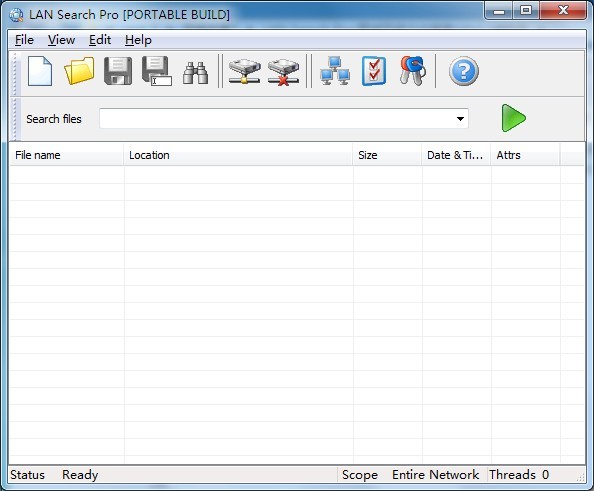This screenshot has height=491, width=594.
Task: Click the New blank document icon
Action: [40, 71]
